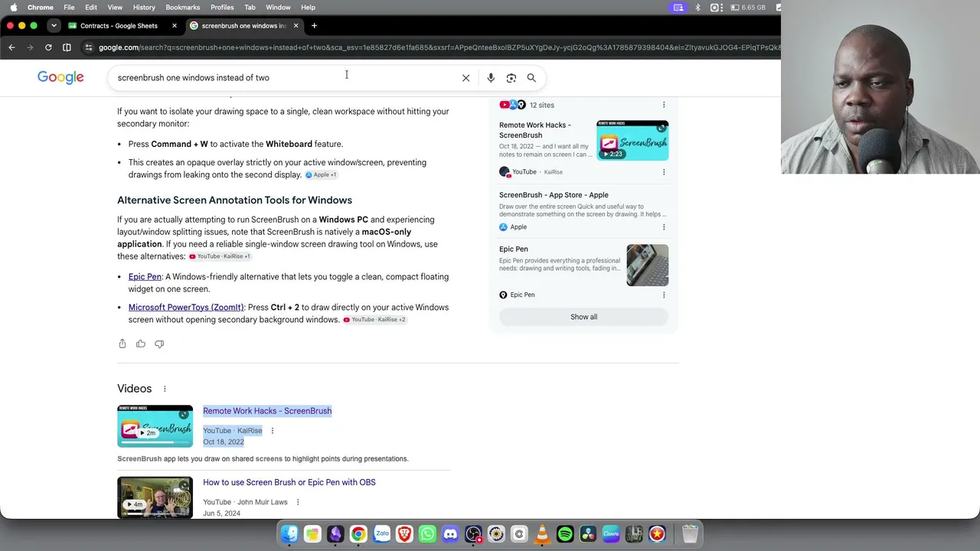Viewport: 980px width, 551px height.
Task: Click the Google search input field
Action: [286, 77]
